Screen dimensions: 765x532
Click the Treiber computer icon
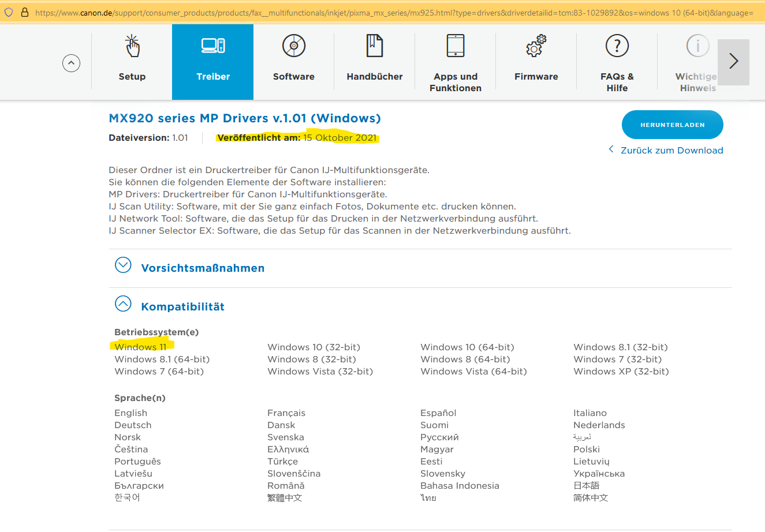click(x=213, y=46)
